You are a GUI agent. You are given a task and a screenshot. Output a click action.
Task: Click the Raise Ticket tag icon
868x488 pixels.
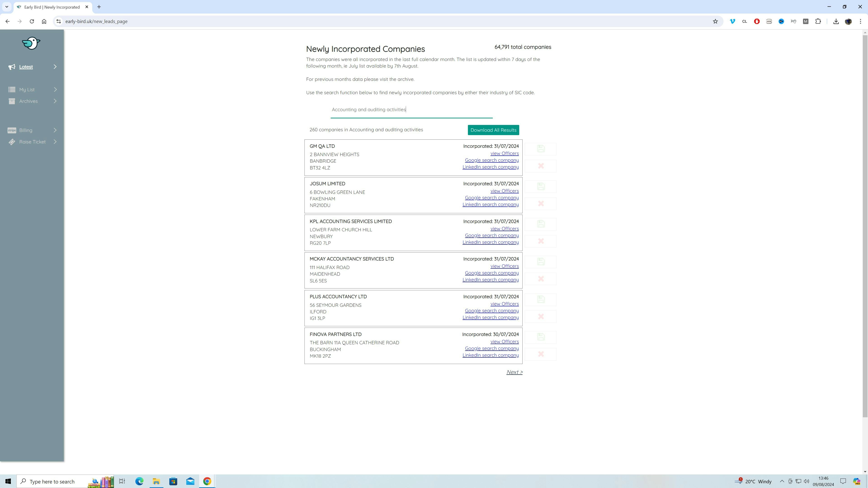click(12, 142)
